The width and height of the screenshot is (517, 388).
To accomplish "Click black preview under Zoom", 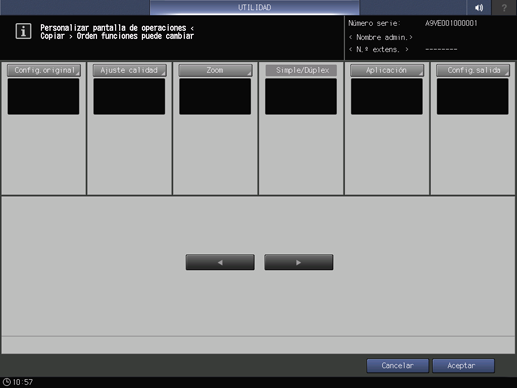I will tap(215, 96).
